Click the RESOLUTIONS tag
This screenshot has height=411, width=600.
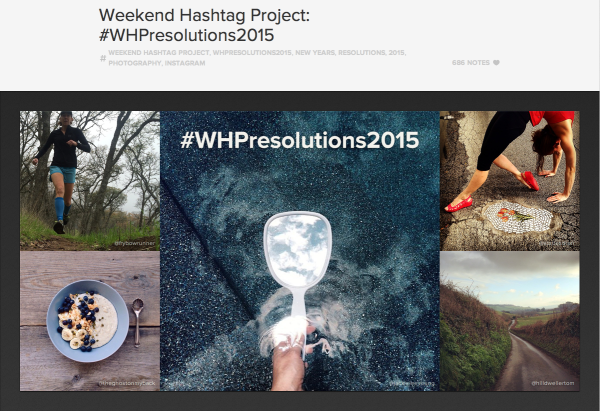click(362, 53)
